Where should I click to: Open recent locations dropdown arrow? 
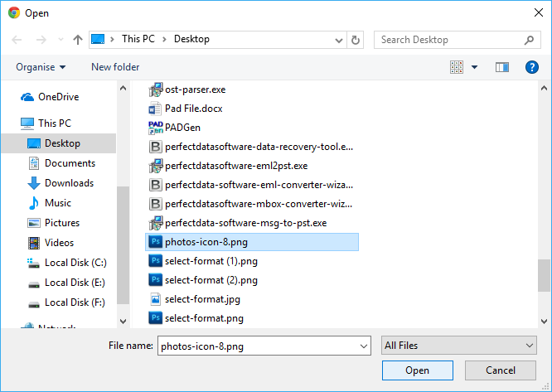61,40
